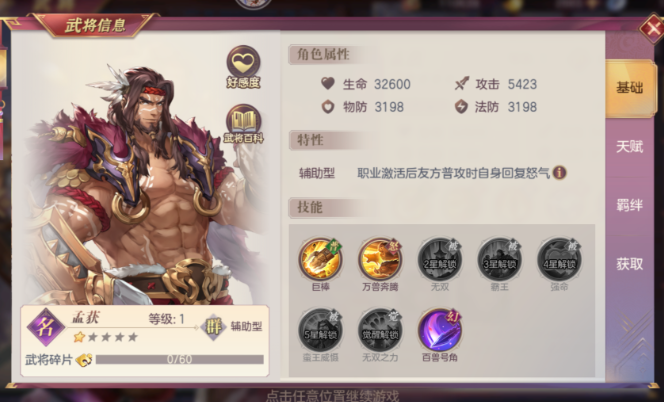Screen dimensions: 664x402
Task: Switch to the 天赋 tab
Action: tap(630, 147)
